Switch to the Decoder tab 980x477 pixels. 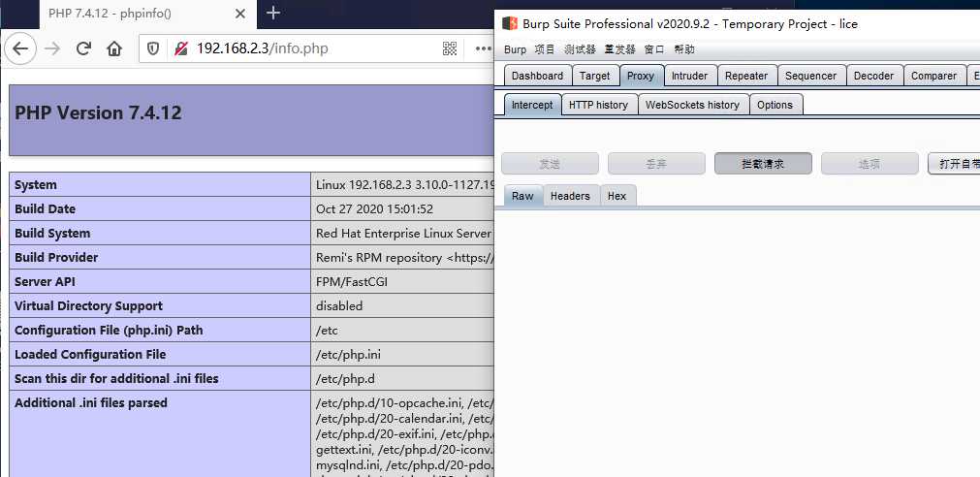click(873, 76)
